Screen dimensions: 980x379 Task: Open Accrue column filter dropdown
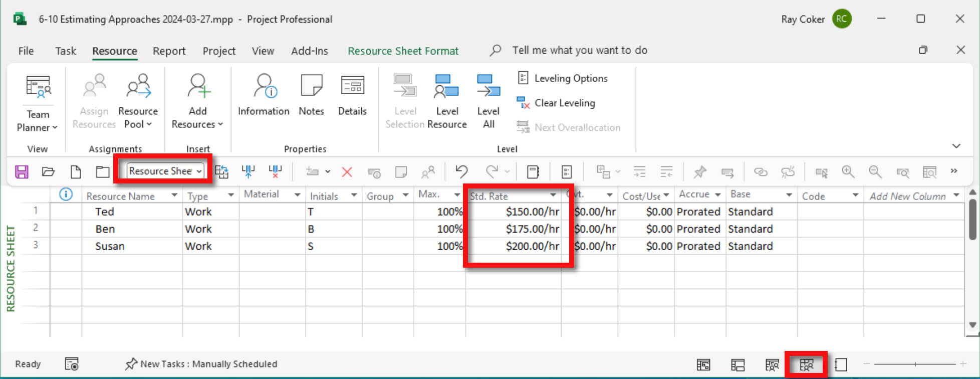(718, 195)
